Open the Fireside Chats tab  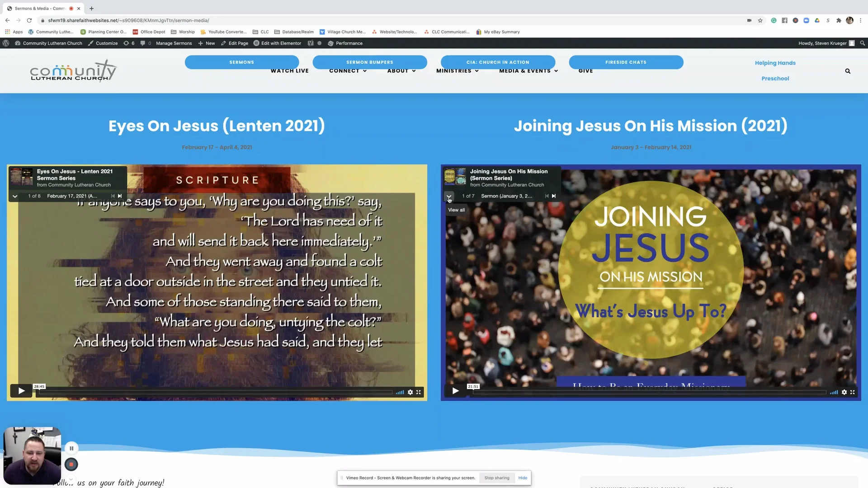point(626,62)
